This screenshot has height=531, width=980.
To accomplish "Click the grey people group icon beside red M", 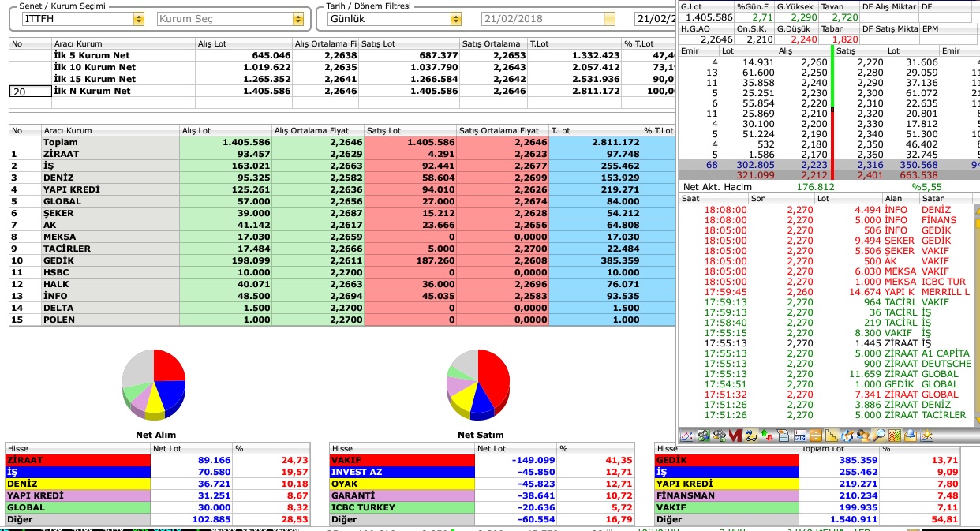I will pos(719,435).
